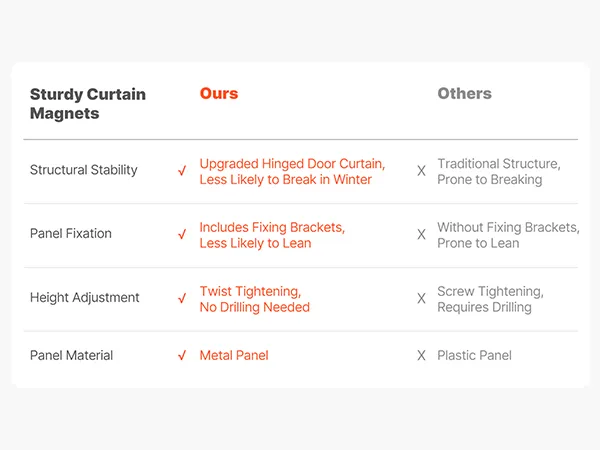The height and width of the screenshot is (450, 600).
Task: Click the red checkmark beside Height Adjustment
Action: tap(182, 299)
